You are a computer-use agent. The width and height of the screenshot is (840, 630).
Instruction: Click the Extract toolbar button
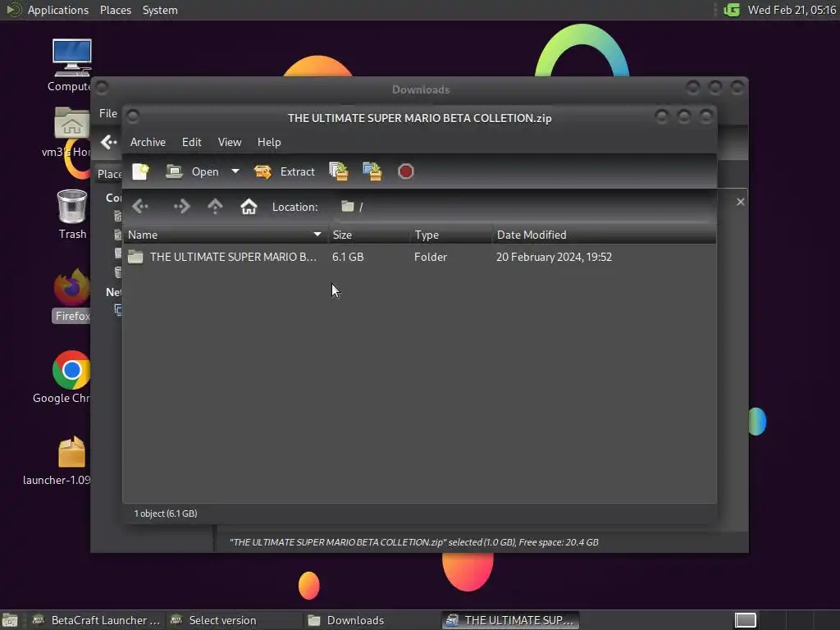point(285,171)
